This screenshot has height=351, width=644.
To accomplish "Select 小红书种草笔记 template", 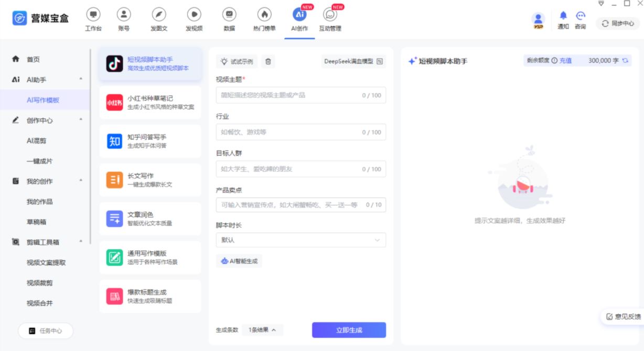I will (x=150, y=102).
